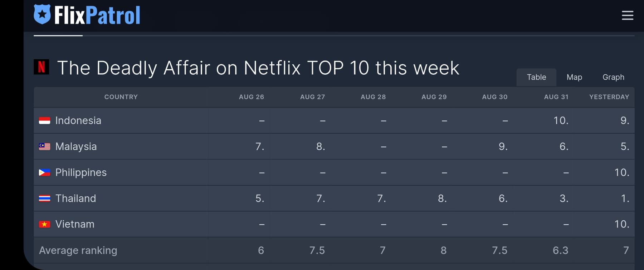Select the Table tab

point(536,77)
